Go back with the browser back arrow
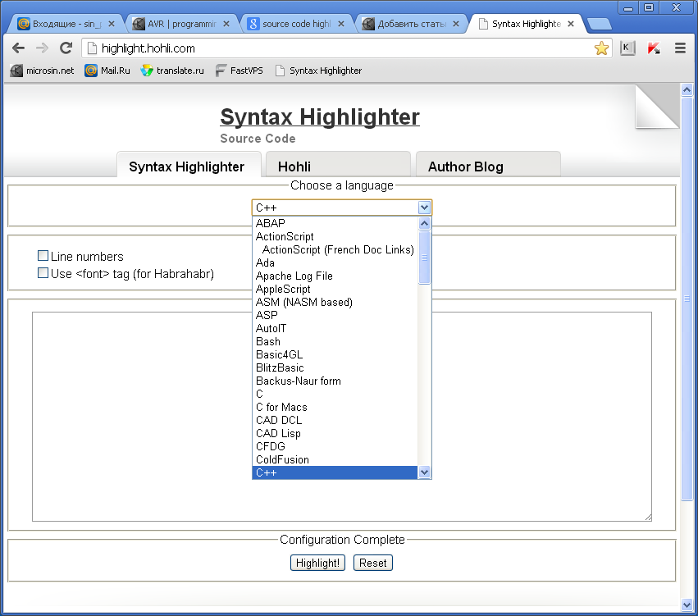 [18, 48]
